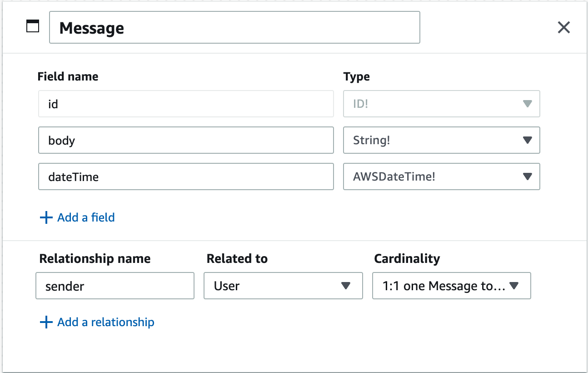Click the Add a relationship link
This screenshot has width=588, height=373.
click(x=106, y=322)
